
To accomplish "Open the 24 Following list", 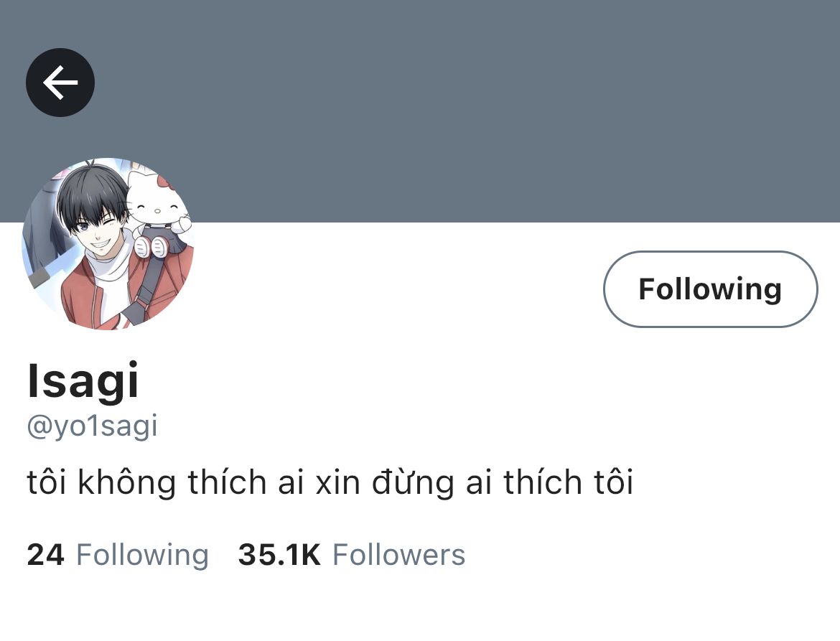I will pos(117,555).
